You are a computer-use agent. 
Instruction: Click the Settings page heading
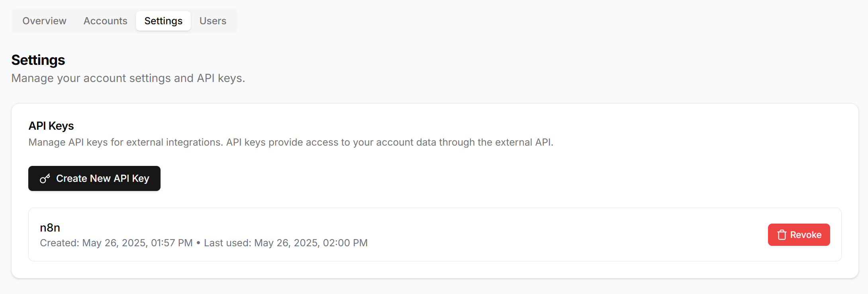click(38, 60)
